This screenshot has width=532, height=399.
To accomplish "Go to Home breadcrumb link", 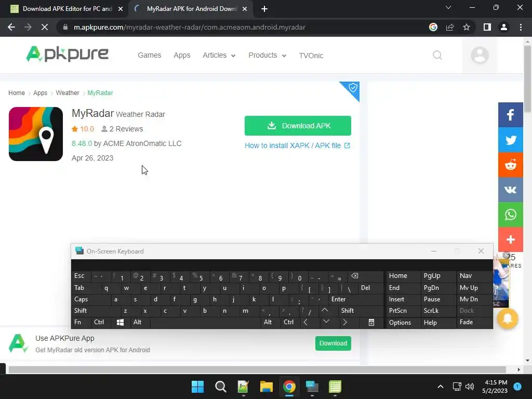I will (17, 93).
